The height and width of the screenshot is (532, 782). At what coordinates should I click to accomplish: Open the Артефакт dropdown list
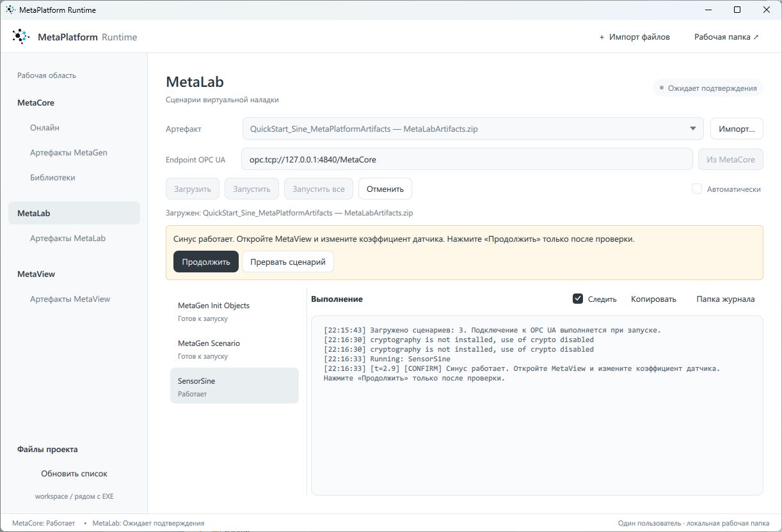click(473, 129)
